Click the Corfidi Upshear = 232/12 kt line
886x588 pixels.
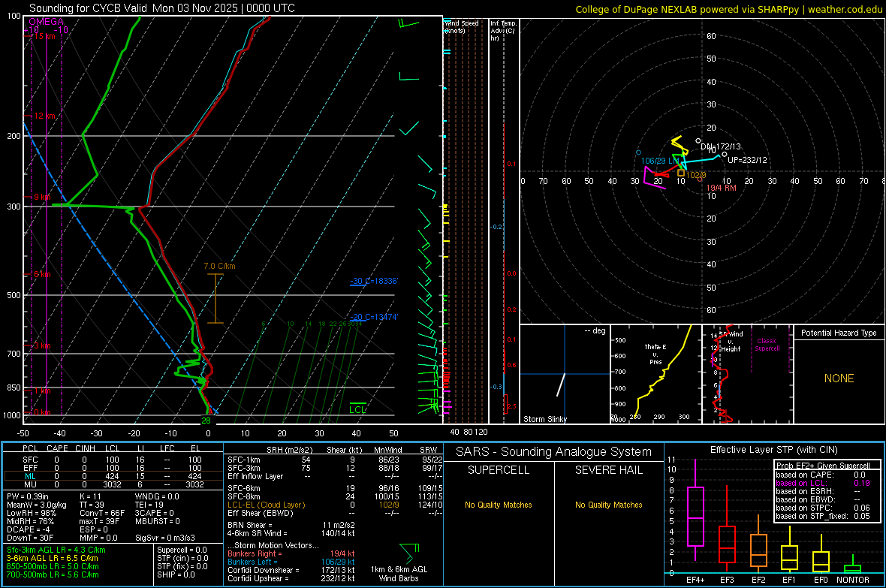291,578
